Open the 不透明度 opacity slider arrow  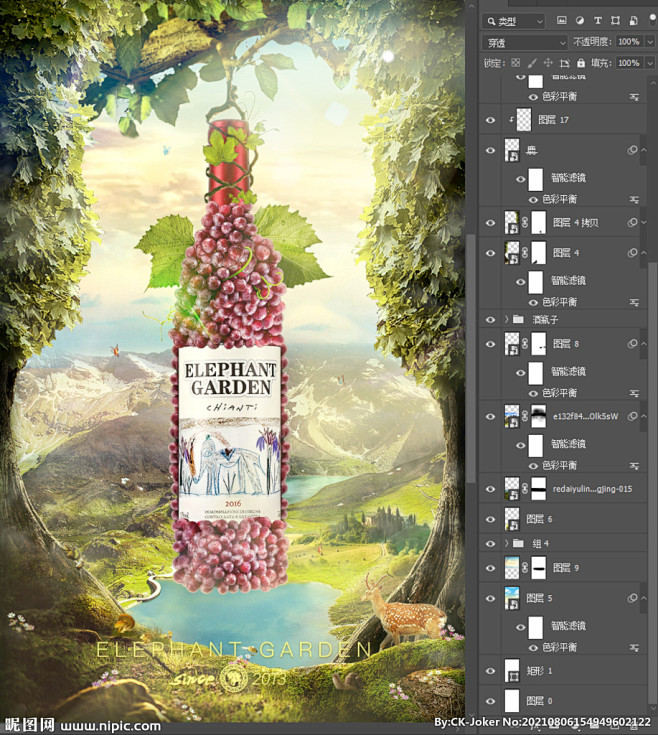point(651,42)
